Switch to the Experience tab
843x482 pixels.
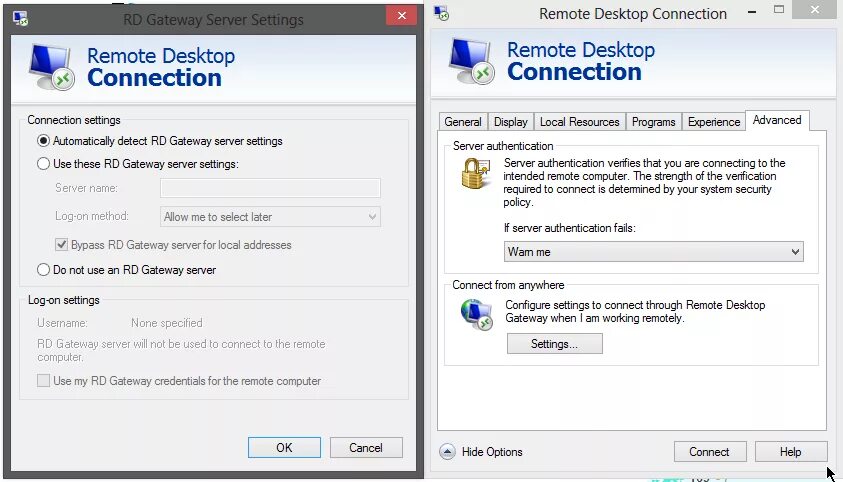pyautogui.click(x=714, y=122)
